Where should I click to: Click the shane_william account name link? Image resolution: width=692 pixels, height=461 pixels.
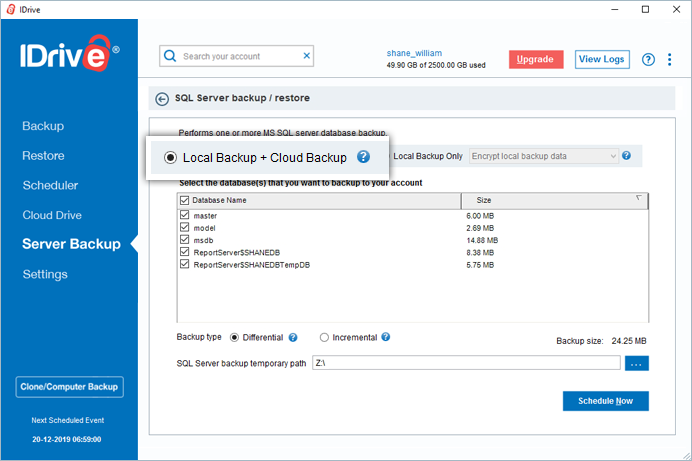coord(414,53)
